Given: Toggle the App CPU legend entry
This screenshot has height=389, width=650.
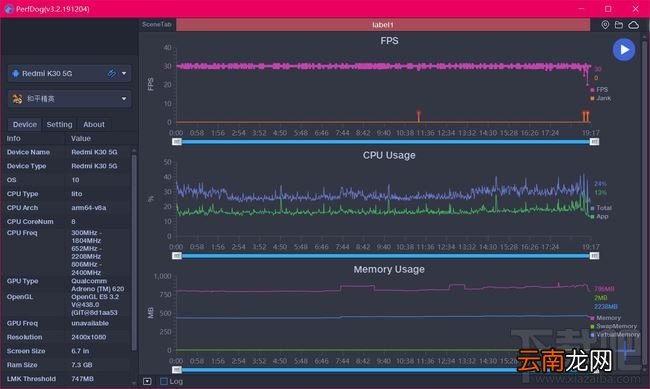Looking at the screenshot, I should [x=599, y=216].
